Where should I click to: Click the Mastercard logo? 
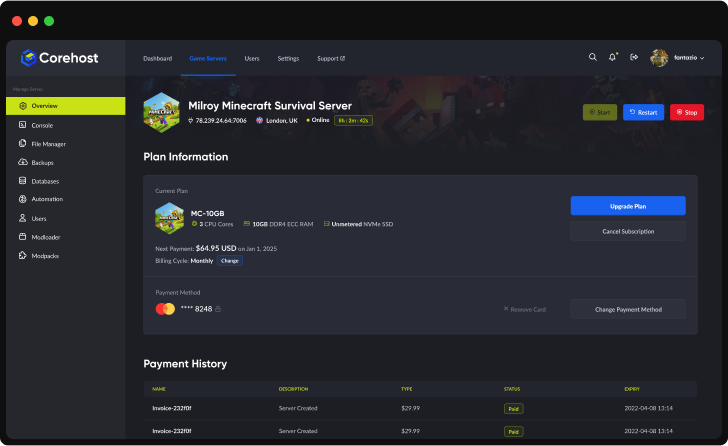165,309
